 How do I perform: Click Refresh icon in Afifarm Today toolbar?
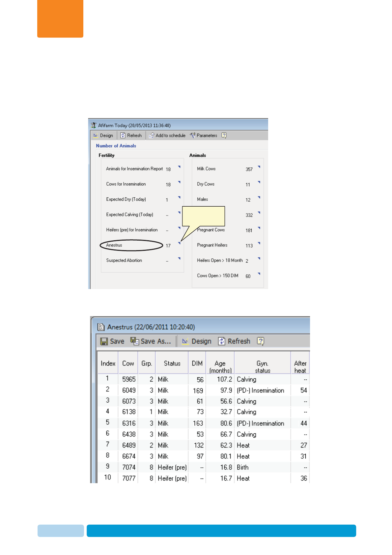(x=123, y=135)
